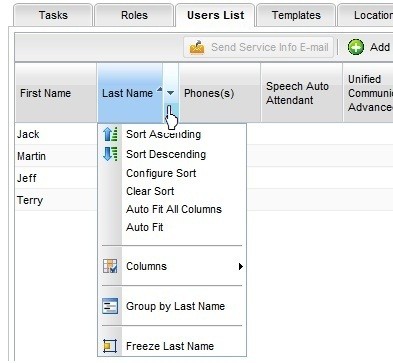Click the Columns grid icon
The width and height of the screenshot is (393, 363).
pyautogui.click(x=110, y=266)
